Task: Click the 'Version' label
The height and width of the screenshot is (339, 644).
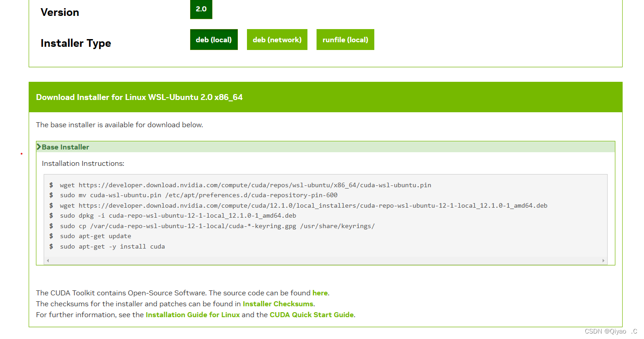Action: [x=60, y=12]
